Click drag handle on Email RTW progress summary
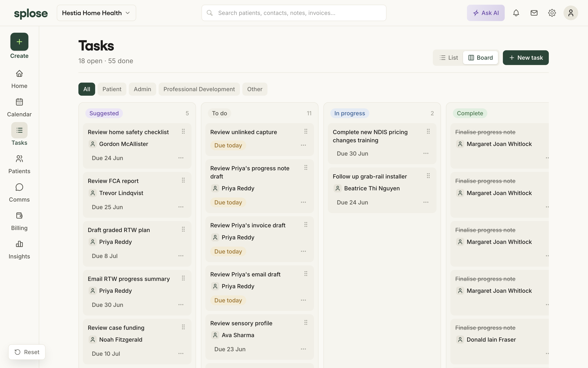 (x=184, y=278)
